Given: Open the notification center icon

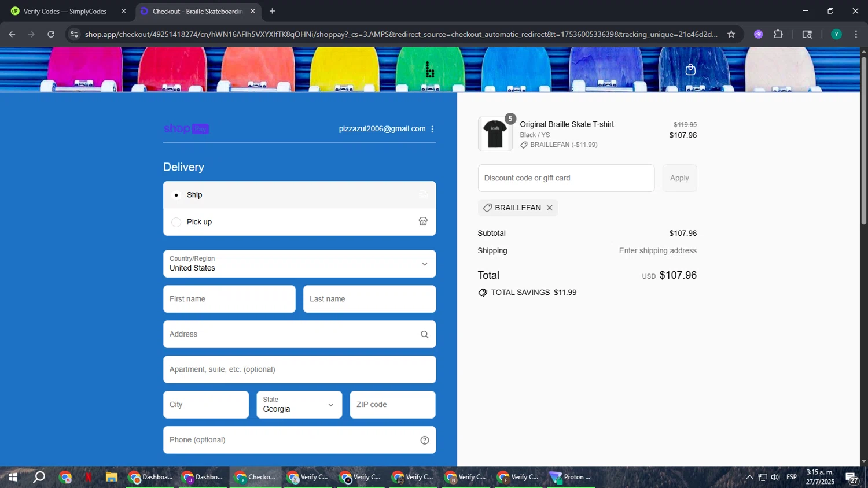Looking at the screenshot, I should (852, 478).
